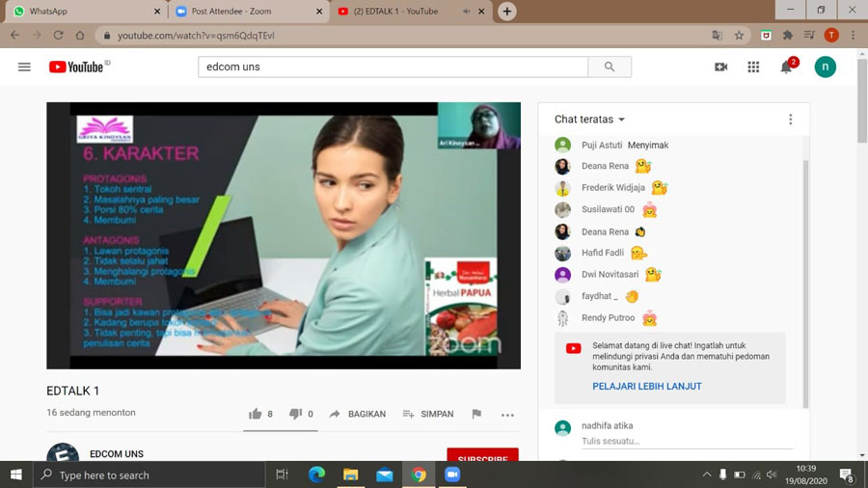Viewport: 868px width, 488px height.
Task: Open File Explorer from taskbar
Action: tap(350, 474)
